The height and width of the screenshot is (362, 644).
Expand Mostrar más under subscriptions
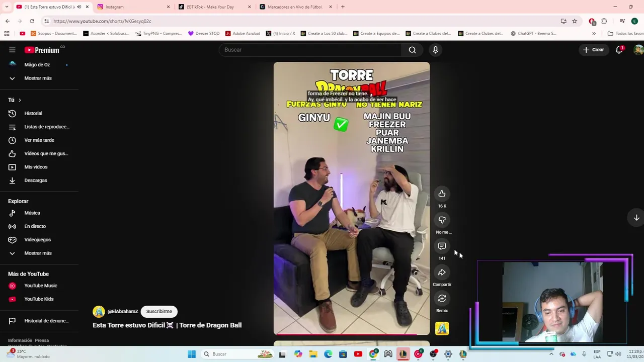point(39,78)
